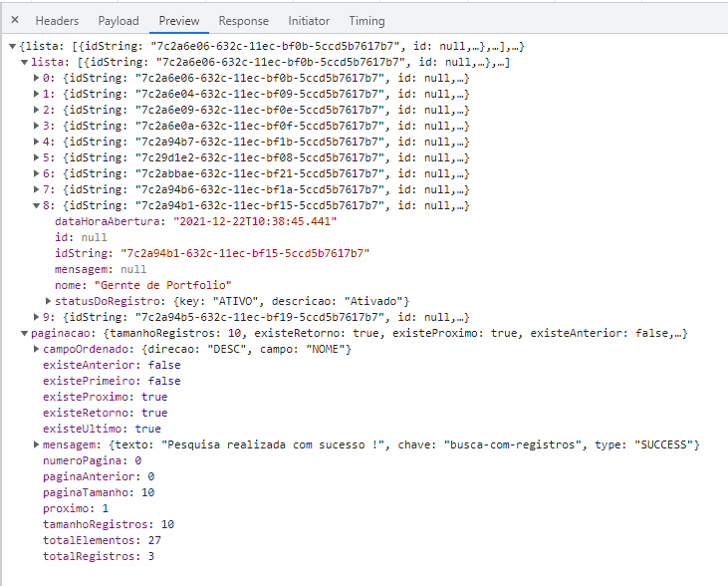Click the nome value "Gernte de Portfolio"
Image resolution: width=728 pixels, height=586 pixels.
click(163, 285)
